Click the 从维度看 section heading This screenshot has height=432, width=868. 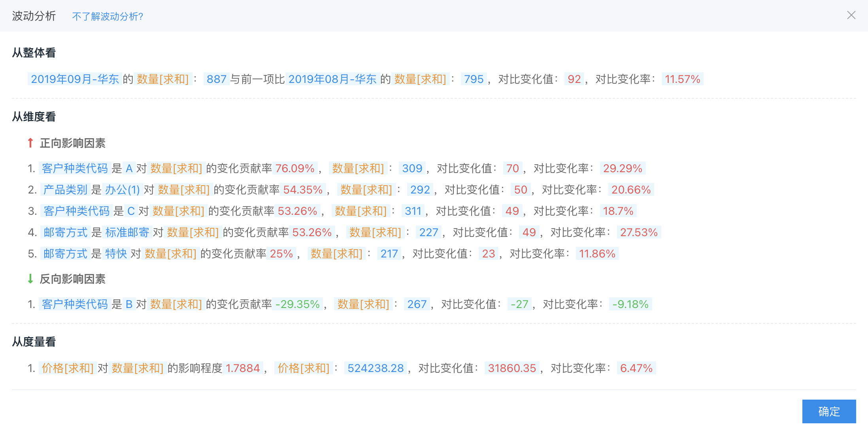coord(34,117)
